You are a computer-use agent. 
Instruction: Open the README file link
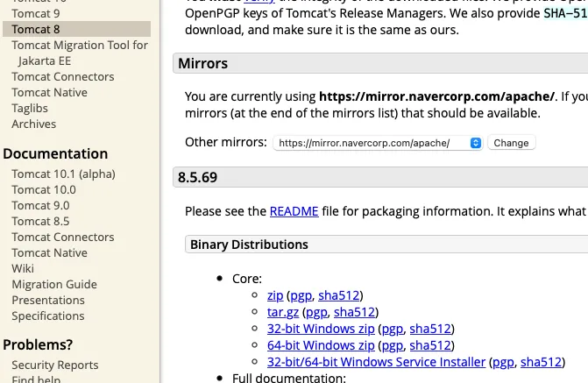coord(287,211)
